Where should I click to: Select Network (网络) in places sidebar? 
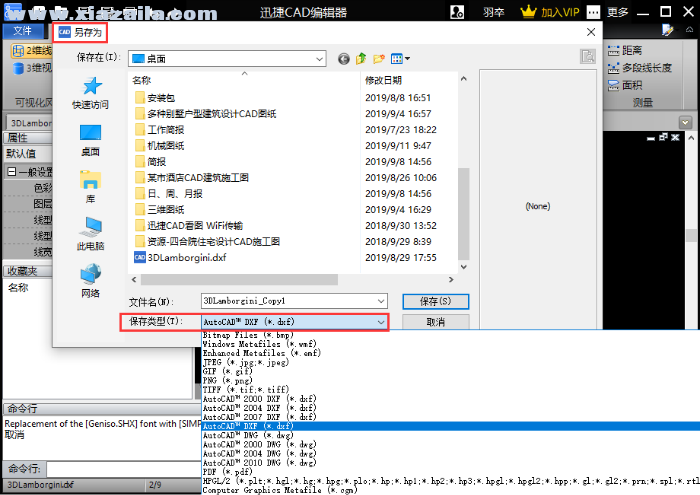(x=90, y=281)
